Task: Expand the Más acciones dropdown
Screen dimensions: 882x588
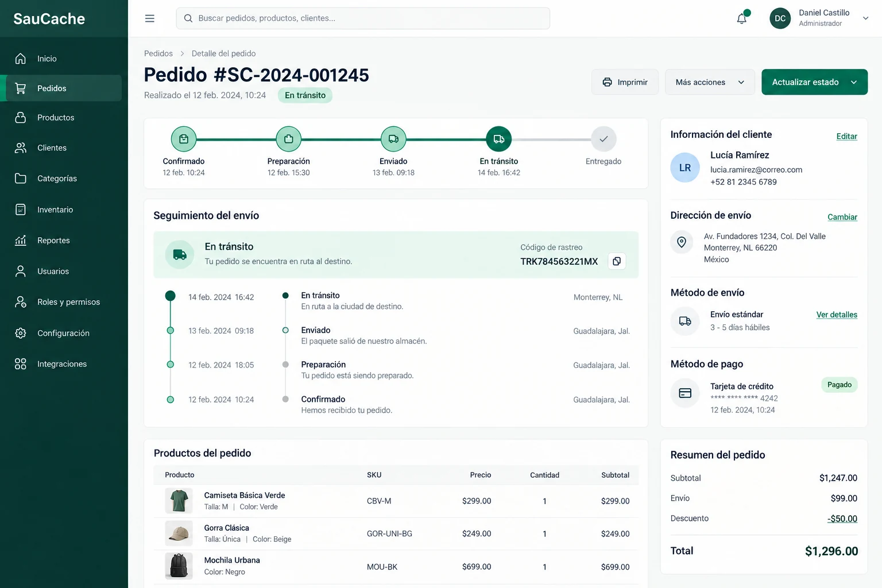Action: coord(710,82)
